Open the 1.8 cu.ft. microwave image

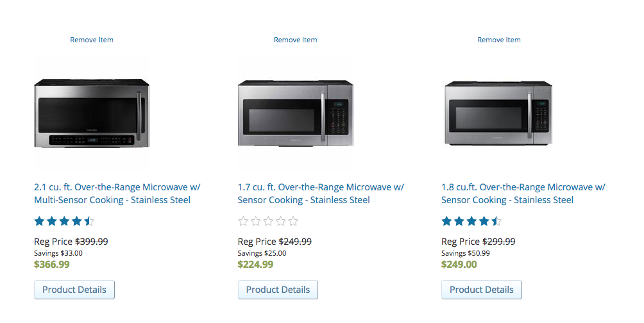[x=498, y=113]
